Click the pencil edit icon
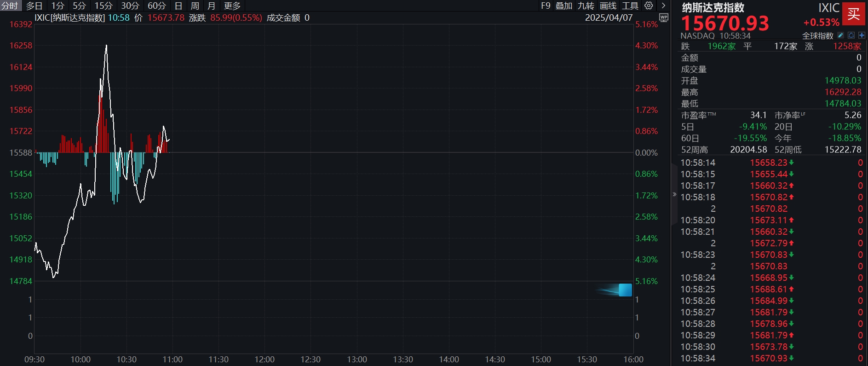 (x=841, y=35)
